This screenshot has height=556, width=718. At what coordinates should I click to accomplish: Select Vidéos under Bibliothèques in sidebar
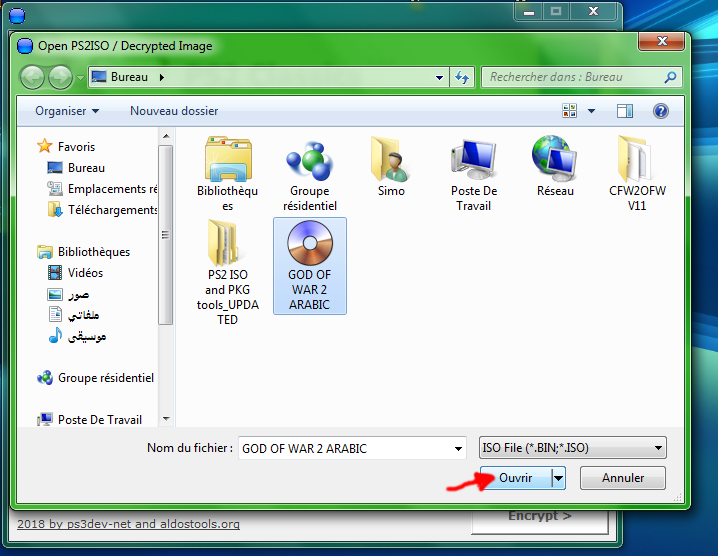coord(85,273)
